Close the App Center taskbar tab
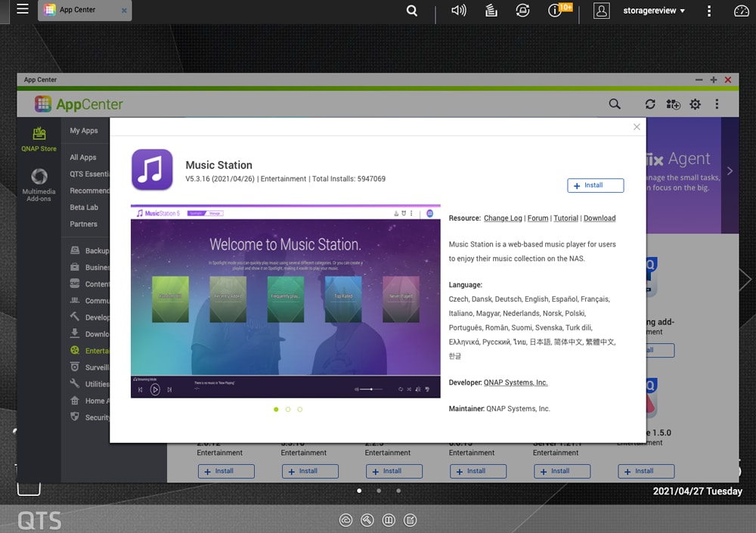This screenshot has width=756, height=533. (124, 10)
